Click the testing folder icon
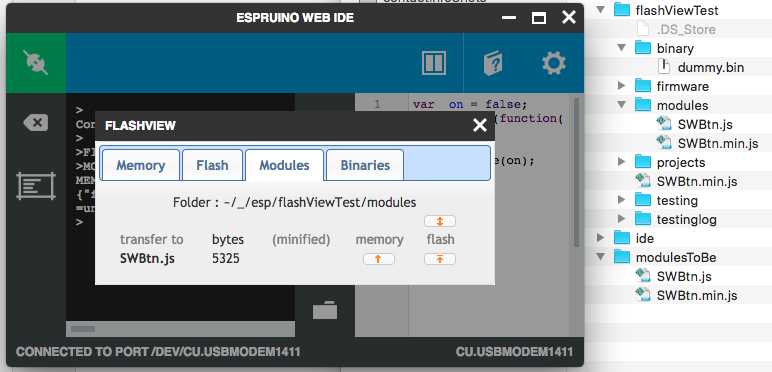The width and height of the screenshot is (772, 372). click(x=643, y=200)
